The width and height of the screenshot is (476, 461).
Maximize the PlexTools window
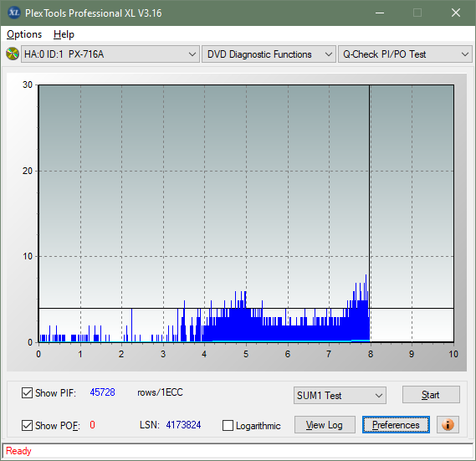pos(417,13)
